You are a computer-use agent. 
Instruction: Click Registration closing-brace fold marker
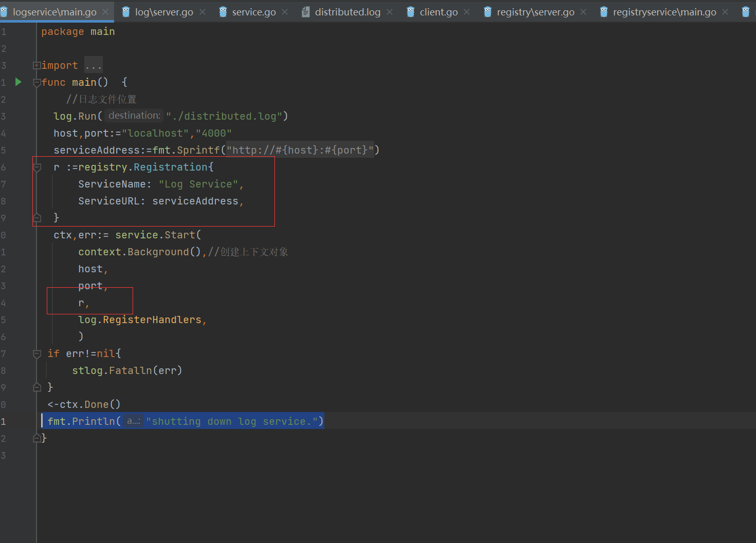[36, 218]
